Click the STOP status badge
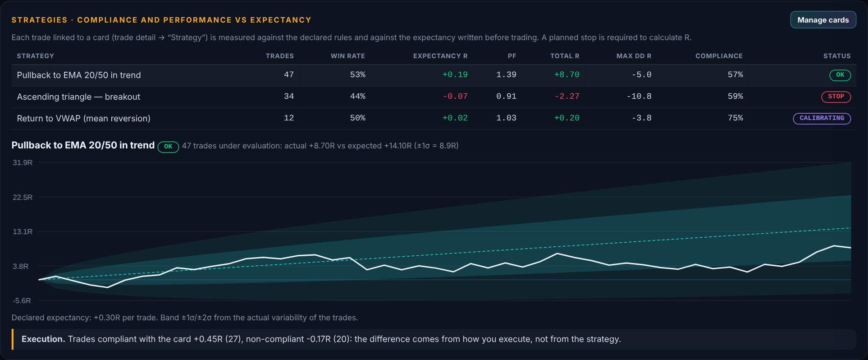Image resolution: width=868 pixels, height=360 pixels. tap(836, 97)
